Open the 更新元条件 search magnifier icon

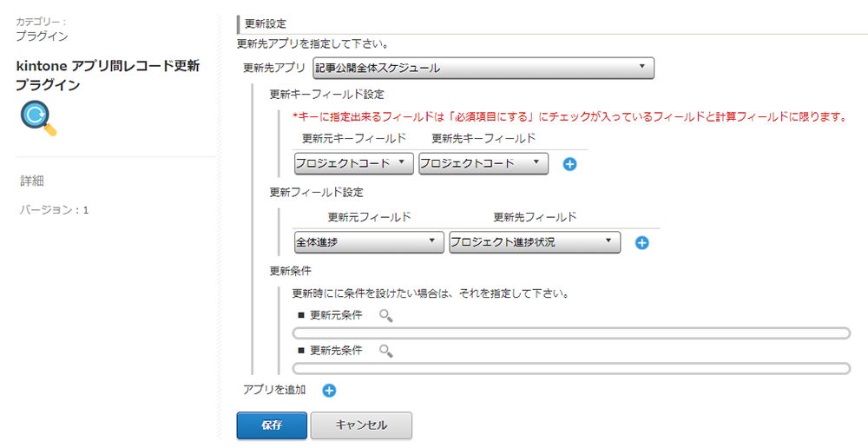pos(386,316)
